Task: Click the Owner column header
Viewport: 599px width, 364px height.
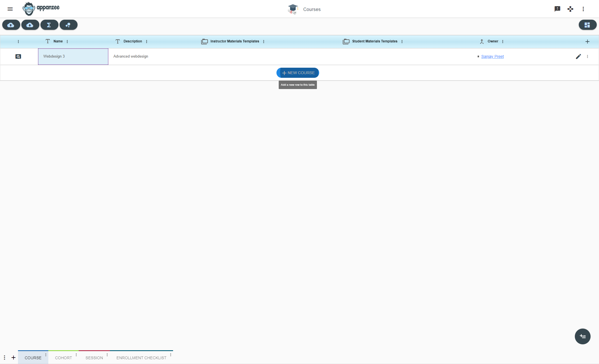Action: coord(493,41)
